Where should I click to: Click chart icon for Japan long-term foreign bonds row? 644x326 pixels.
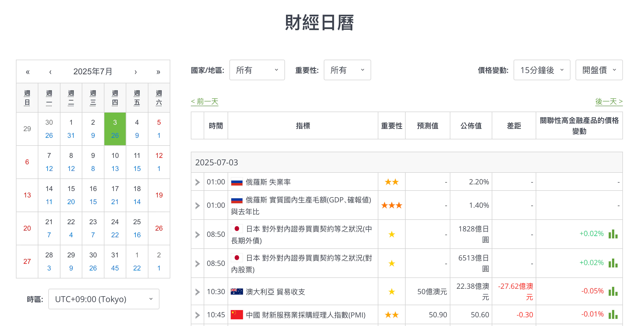pos(613,234)
